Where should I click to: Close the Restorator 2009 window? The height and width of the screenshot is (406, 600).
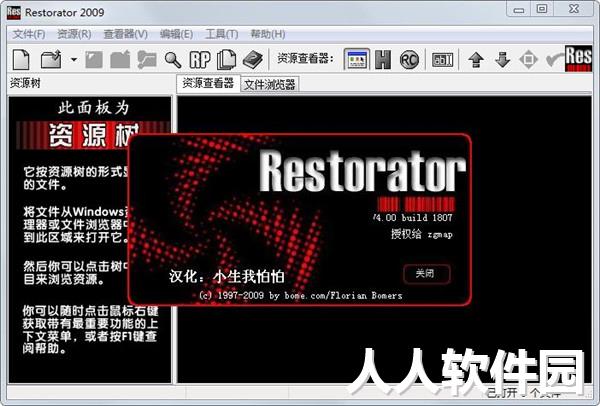point(574,9)
